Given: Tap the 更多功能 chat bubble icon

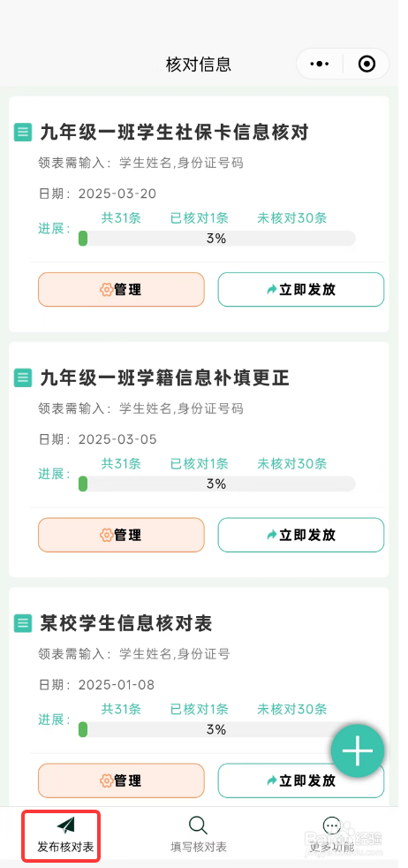Looking at the screenshot, I should [332, 826].
